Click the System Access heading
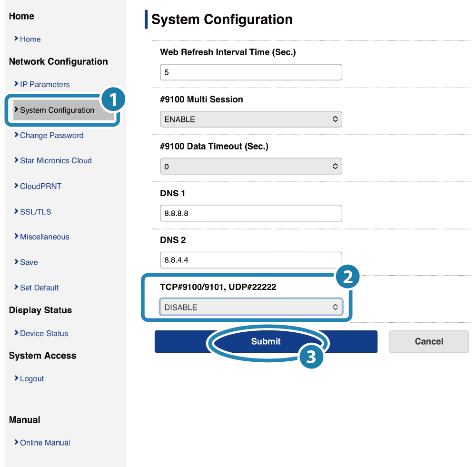Screen dimensions: 476x467 pos(42,356)
